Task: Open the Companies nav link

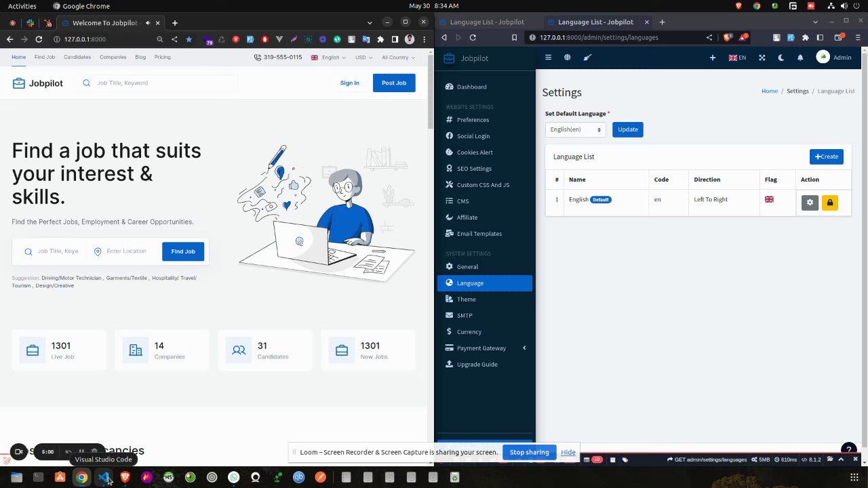Action: [x=113, y=57]
